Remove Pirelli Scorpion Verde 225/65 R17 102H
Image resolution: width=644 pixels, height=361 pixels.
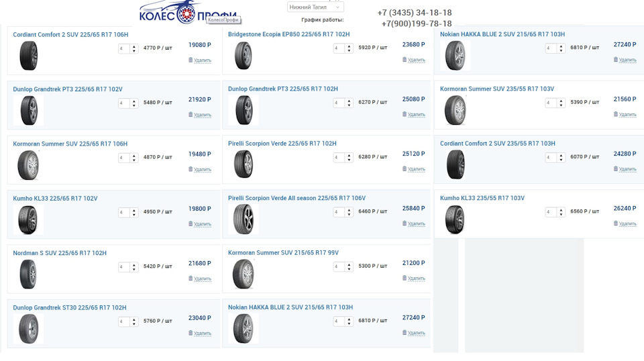(414, 169)
